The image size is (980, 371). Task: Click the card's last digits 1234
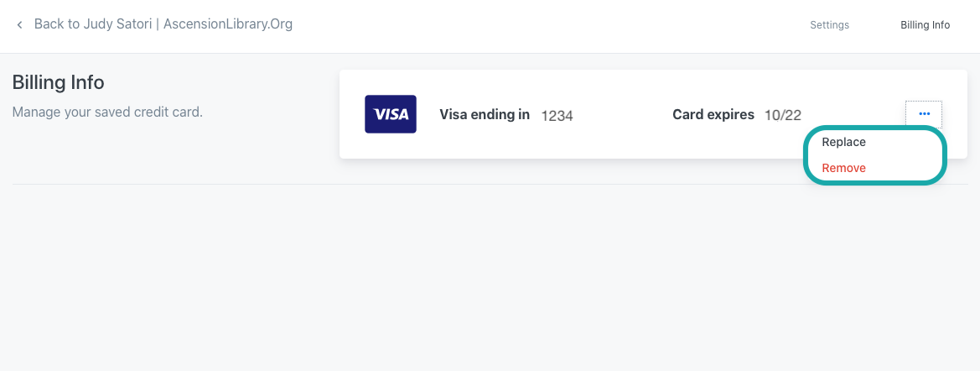(557, 116)
